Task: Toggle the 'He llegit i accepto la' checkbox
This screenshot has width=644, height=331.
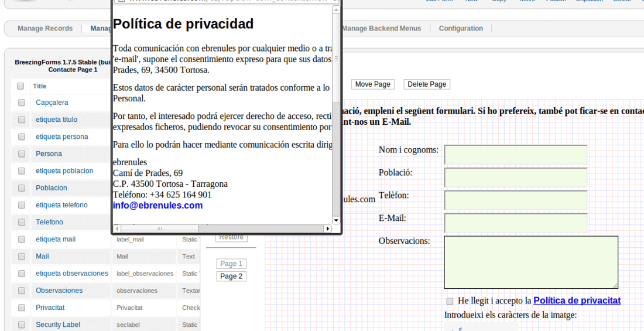Action: click(x=450, y=301)
